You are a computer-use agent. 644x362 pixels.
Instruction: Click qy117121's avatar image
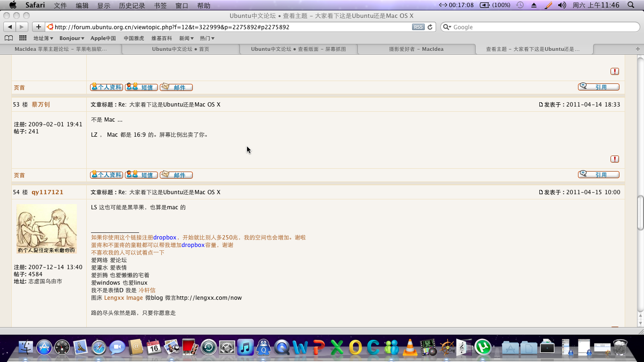pyautogui.click(x=47, y=229)
